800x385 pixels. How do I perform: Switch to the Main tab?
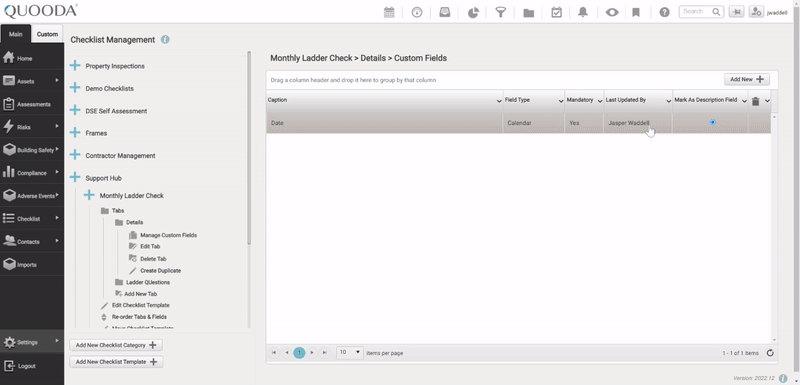click(16, 34)
